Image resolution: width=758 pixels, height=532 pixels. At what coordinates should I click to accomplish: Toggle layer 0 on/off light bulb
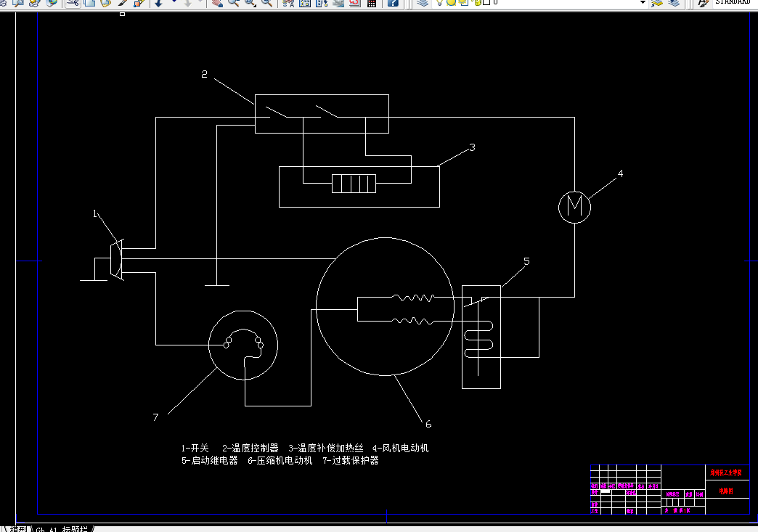pos(439,2)
